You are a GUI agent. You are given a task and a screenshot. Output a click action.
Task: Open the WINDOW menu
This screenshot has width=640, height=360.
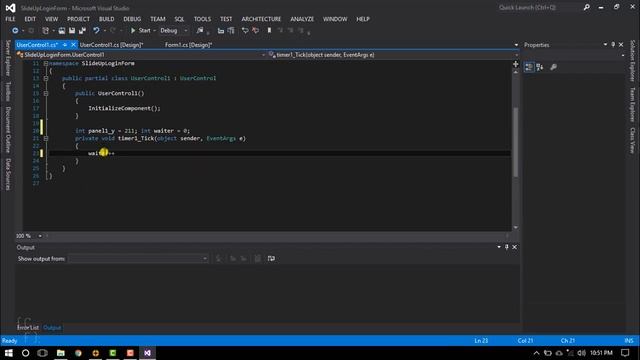point(335,19)
